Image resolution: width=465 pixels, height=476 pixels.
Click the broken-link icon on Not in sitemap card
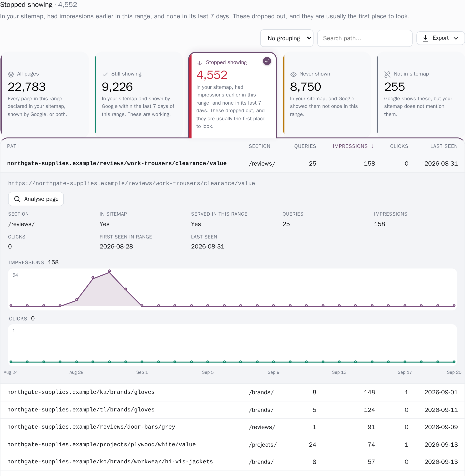pyautogui.click(x=387, y=74)
